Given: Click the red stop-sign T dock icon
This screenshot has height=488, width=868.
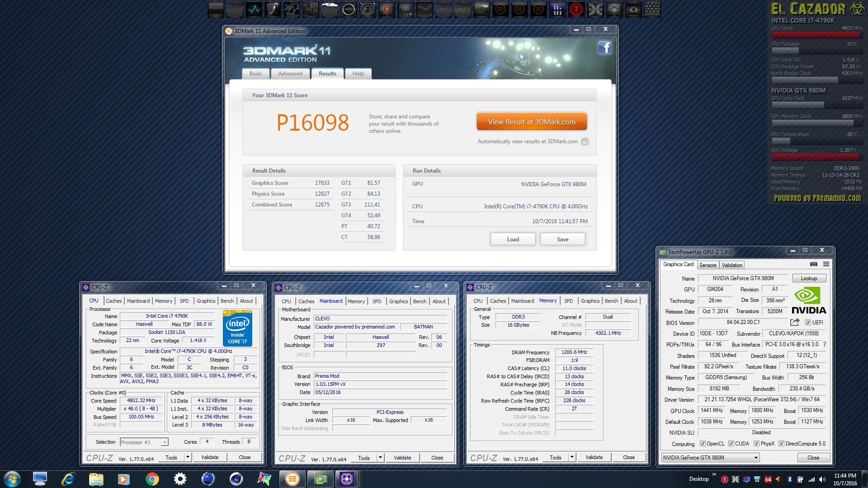Looking at the screenshot, I should click(576, 9).
